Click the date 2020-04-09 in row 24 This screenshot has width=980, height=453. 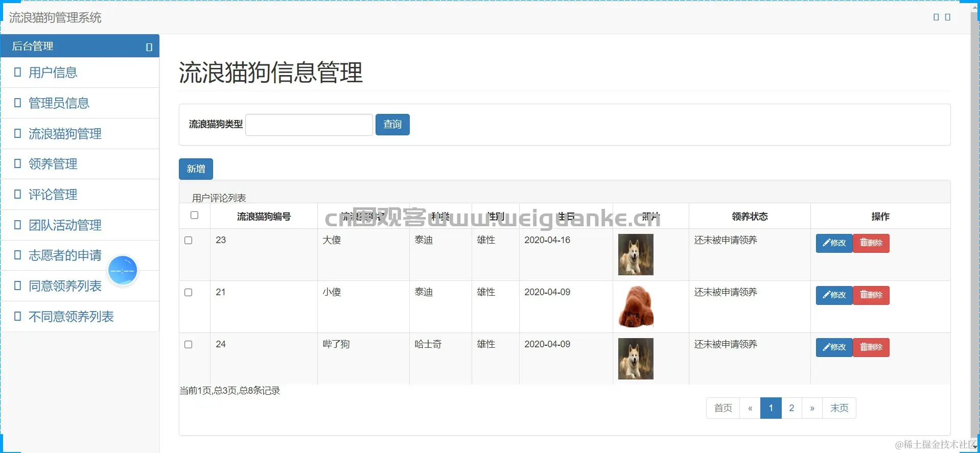[x=547, y=344]
